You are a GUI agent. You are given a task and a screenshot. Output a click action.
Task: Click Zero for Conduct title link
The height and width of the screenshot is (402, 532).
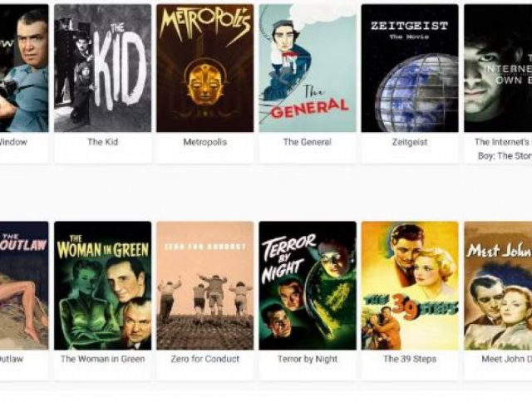pyautogui.click(x=205, y=359)
